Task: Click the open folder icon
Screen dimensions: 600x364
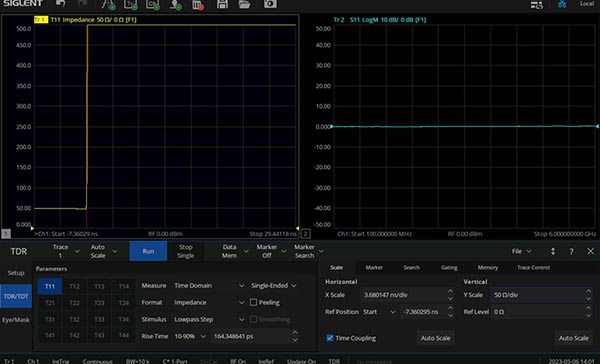Action: (x=244, y=4)
